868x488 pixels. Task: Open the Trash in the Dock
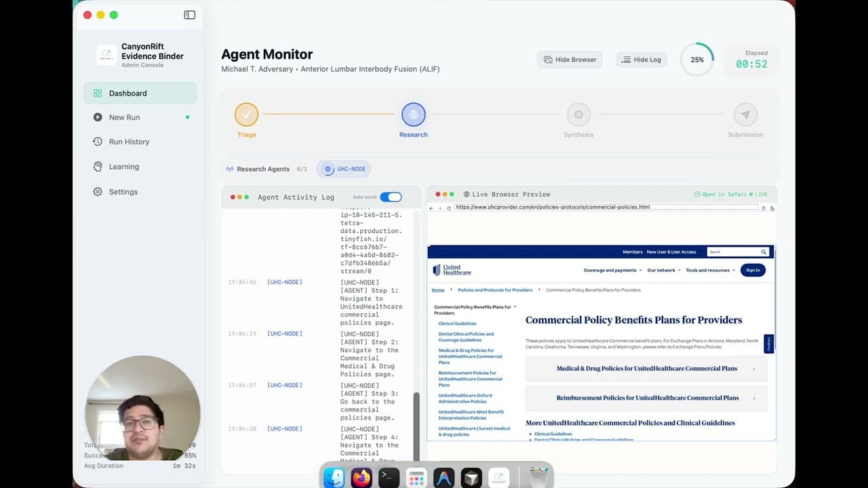tap(539, 477)
